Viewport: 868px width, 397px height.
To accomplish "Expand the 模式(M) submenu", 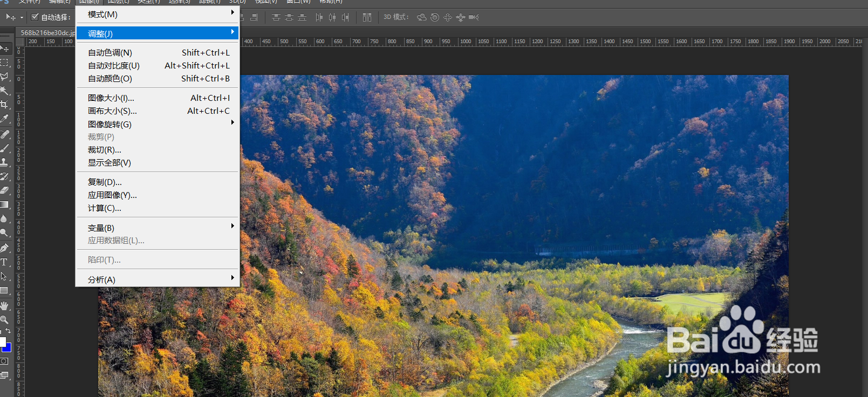I will click(158, 14).
